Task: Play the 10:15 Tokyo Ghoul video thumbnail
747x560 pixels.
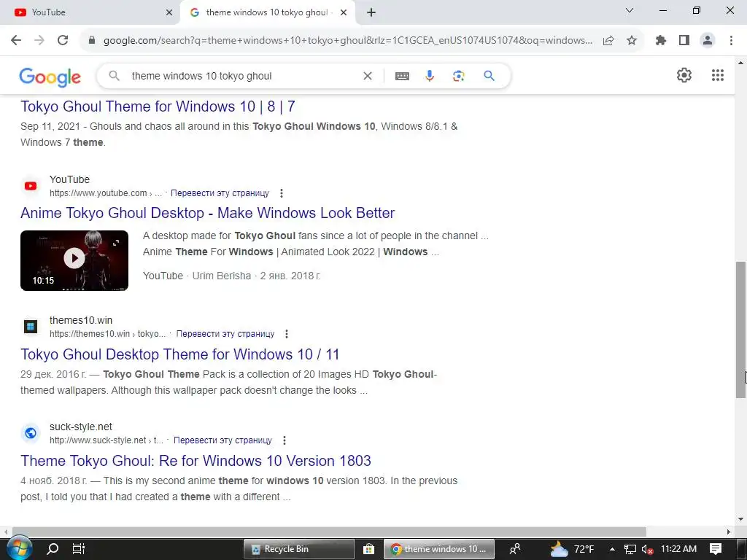Action: tap(74, 260)
